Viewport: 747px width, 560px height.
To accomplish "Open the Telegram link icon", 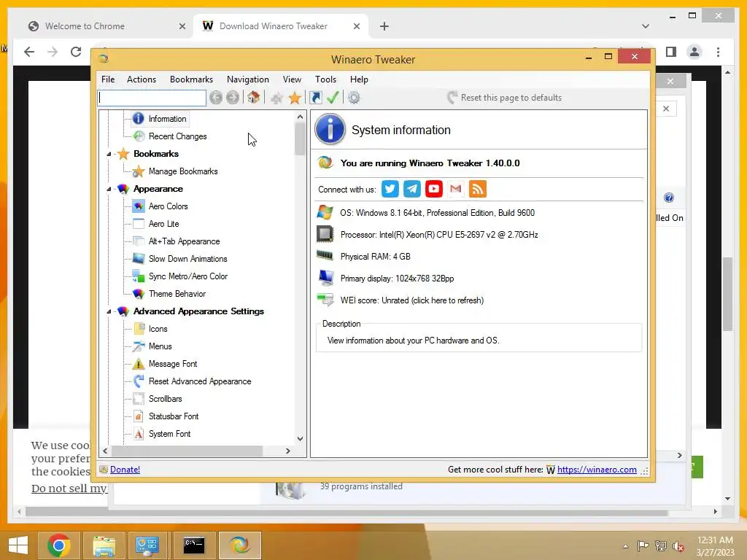I will pos(411,189).
